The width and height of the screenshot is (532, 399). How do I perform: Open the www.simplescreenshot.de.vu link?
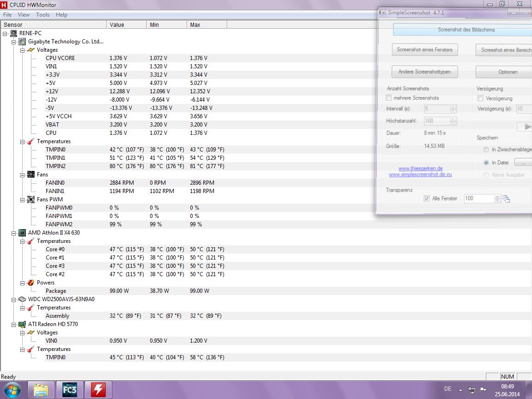420,175
